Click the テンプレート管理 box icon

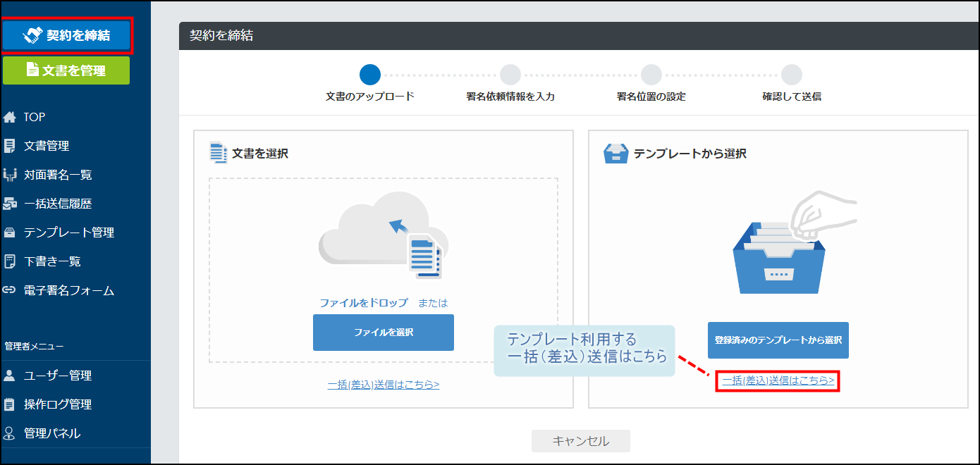10,232
